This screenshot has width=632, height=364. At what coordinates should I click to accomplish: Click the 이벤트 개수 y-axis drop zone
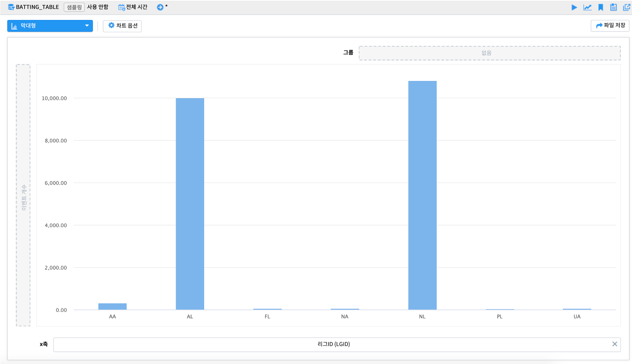pos(23,195)
